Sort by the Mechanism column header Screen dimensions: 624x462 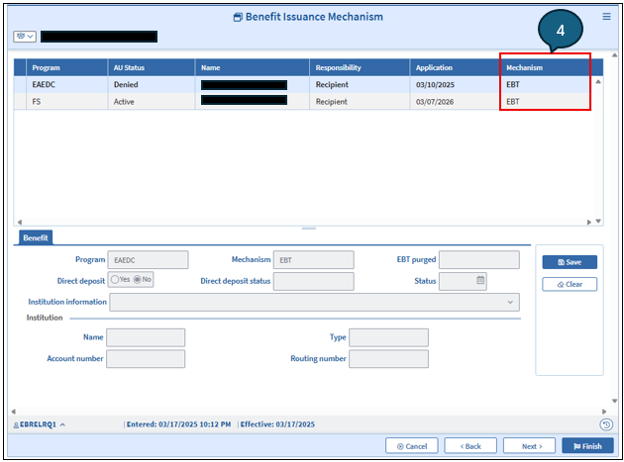point(545,68)
